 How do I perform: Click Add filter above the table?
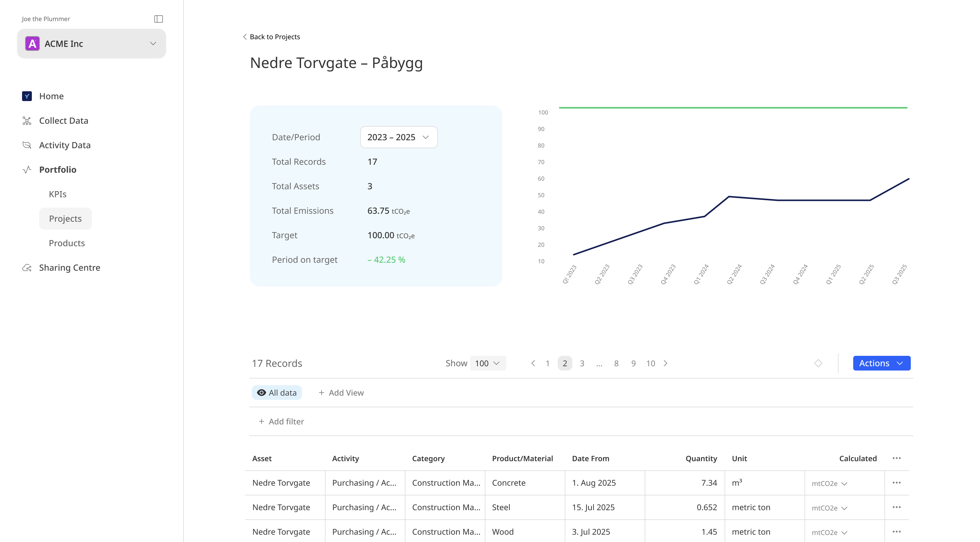[x=281, y=421]
